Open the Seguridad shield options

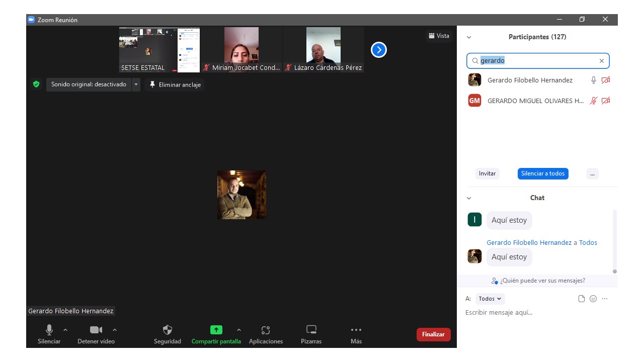[x=168, y=330]
